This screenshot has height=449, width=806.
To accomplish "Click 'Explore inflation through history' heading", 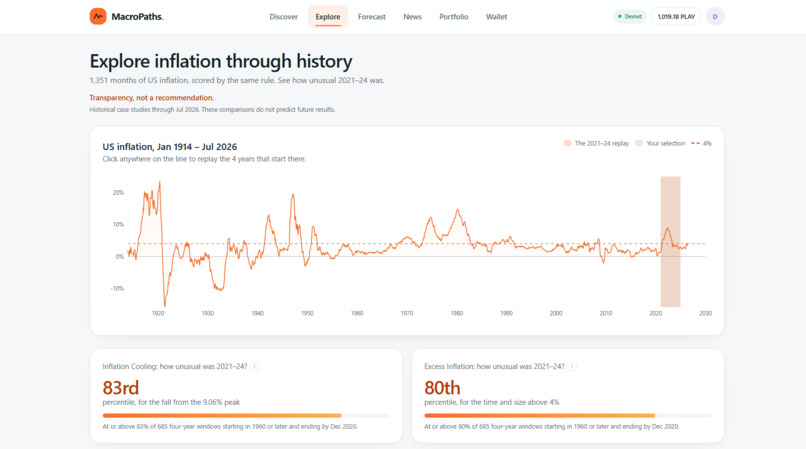I will (x=221, y=61).
